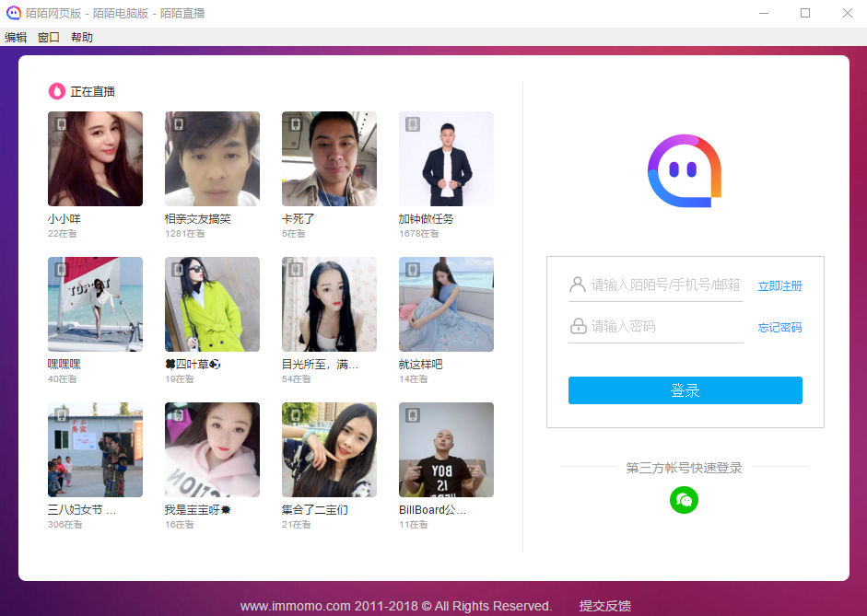Click the 立即注册 link
This screenshot has height=616, width=867.
tap(779, 286)
